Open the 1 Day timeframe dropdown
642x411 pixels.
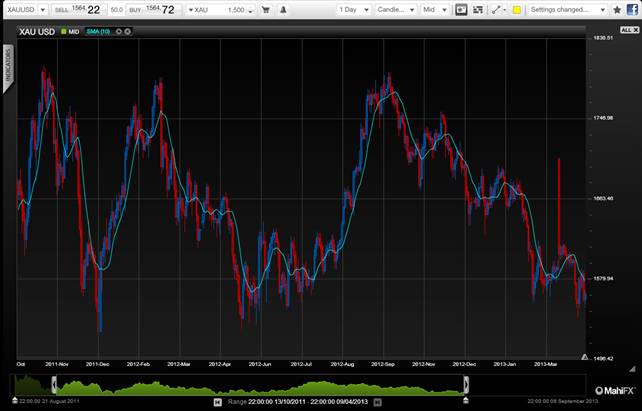pyautogui.click(x=353, y=9)
